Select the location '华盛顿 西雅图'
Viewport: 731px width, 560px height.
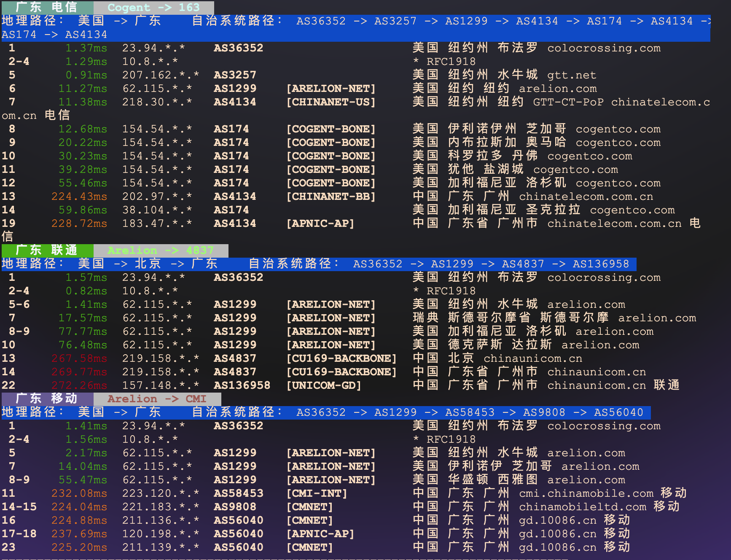coord(493,480)
